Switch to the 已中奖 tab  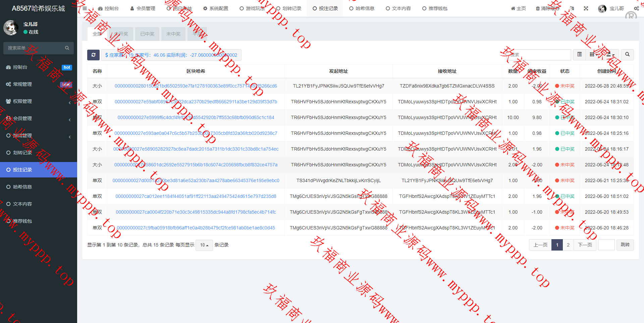click(x=147, y=34)
